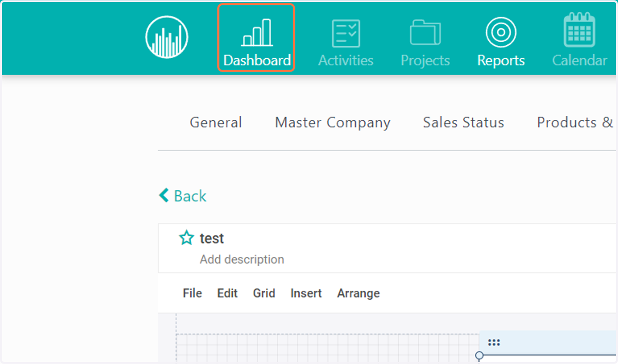Open the File menu
Screen dimensions: 618x364
coord(192,293)
